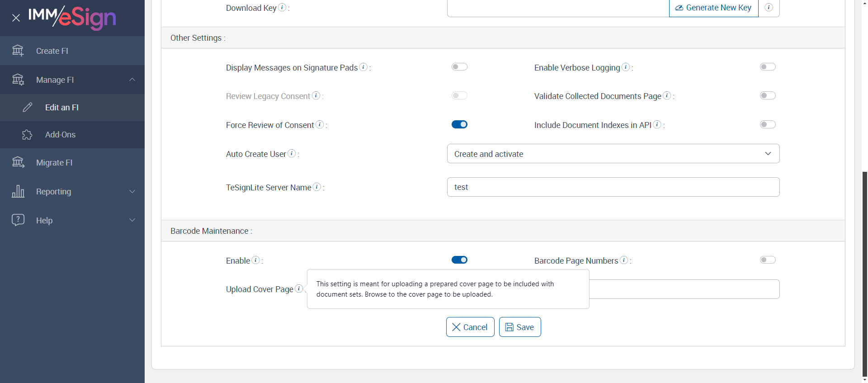The height and width of the screenshot is (383, 868).
Task: Click info icon beside Force Review of Consent
Action: [320, 124]
